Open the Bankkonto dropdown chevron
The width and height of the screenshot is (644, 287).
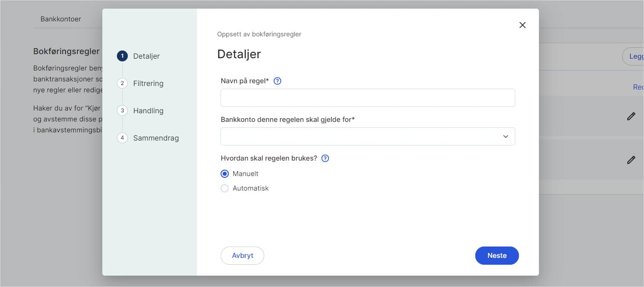click(x=506, y=136)
